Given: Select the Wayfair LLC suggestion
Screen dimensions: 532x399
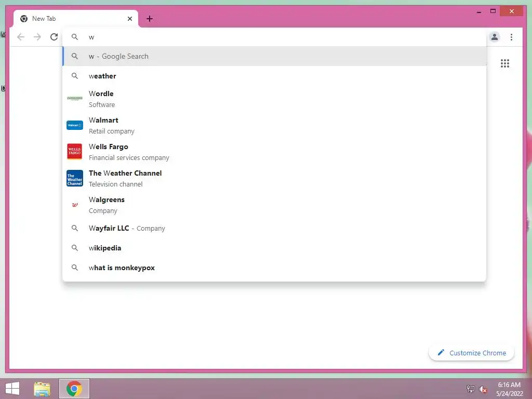Looking at the screenshot, I should pyautogui.click(x=274, y=229).
